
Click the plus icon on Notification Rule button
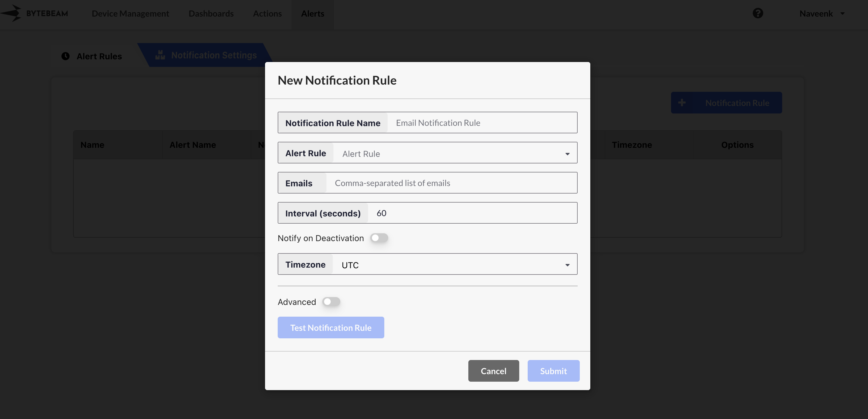point(682,103)
